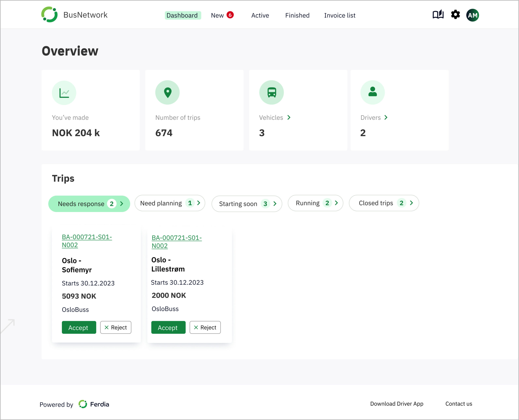
Task: Open settings gear icon
Action: [455, 15]
